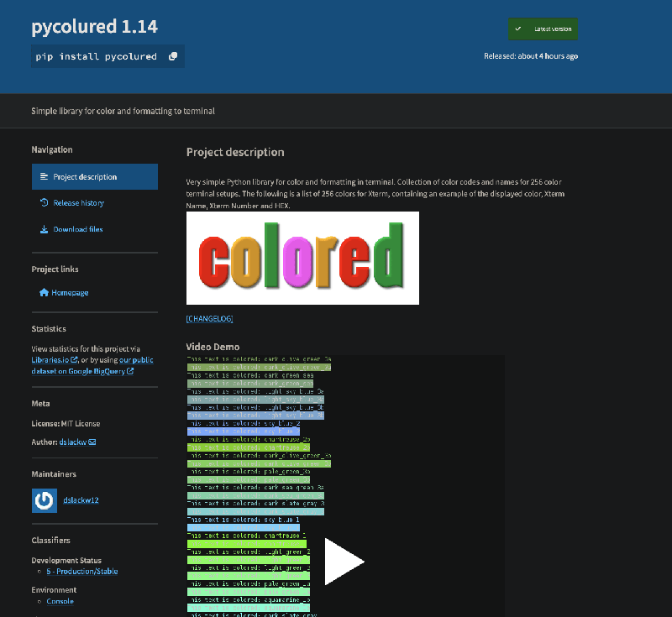Click the Homepage house icon
672x617 pixels.
[44, 292]
